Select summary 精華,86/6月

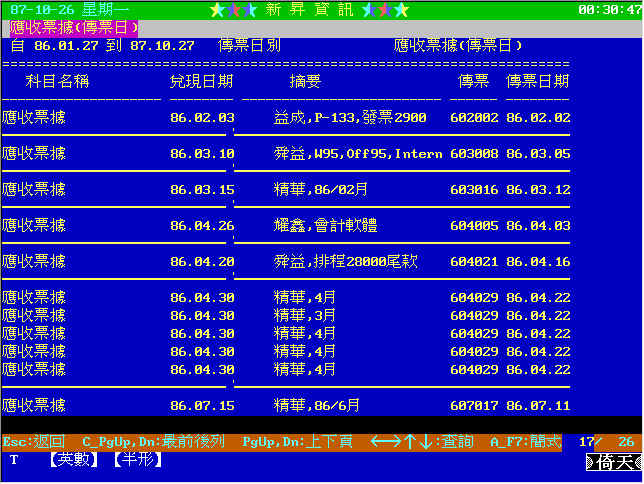[317, 406]
